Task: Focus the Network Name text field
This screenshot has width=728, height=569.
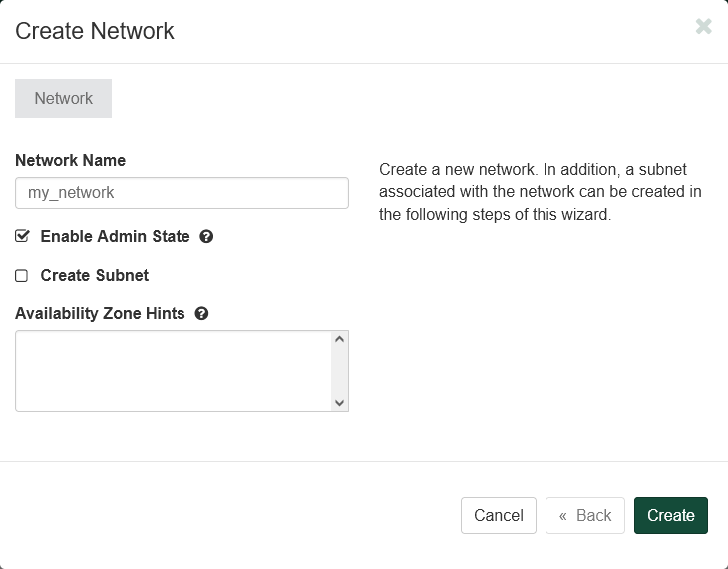Action: click(182, 193)
